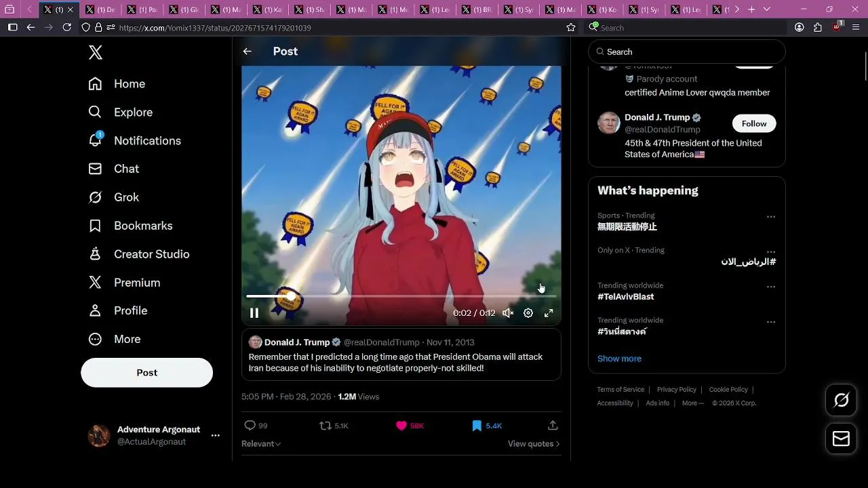The height and width of the screenshot is (488, 868).
Task: Pause the video
Action: tap(254, 313)
